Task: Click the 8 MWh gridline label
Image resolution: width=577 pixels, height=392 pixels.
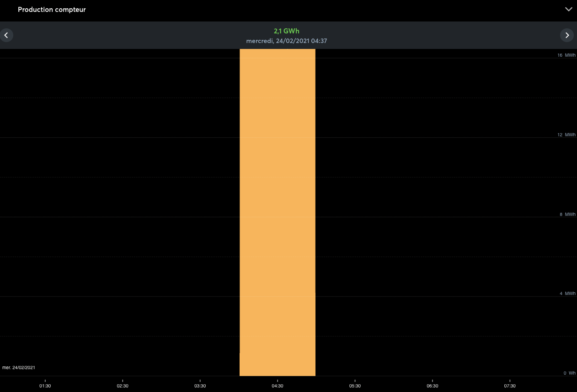Action: pyautogui.click(x=567, y=215)
